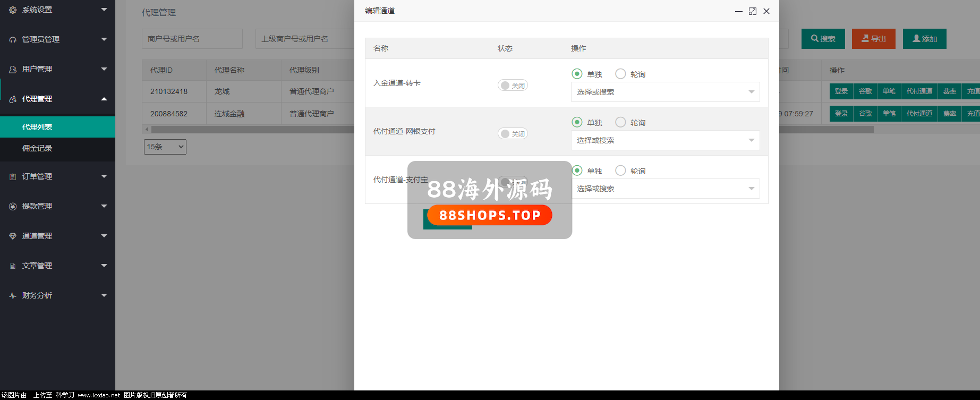This screenshot has height=400, width=980.
Task: Toggle the 入金通道-转卡 status switch
Action: [x=512, y=86]
